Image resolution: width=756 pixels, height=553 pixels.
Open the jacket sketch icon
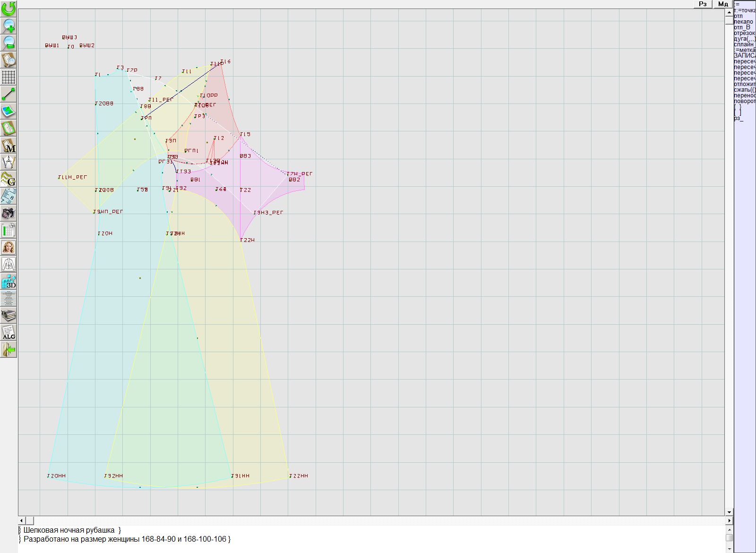click(x=9, y=264)
